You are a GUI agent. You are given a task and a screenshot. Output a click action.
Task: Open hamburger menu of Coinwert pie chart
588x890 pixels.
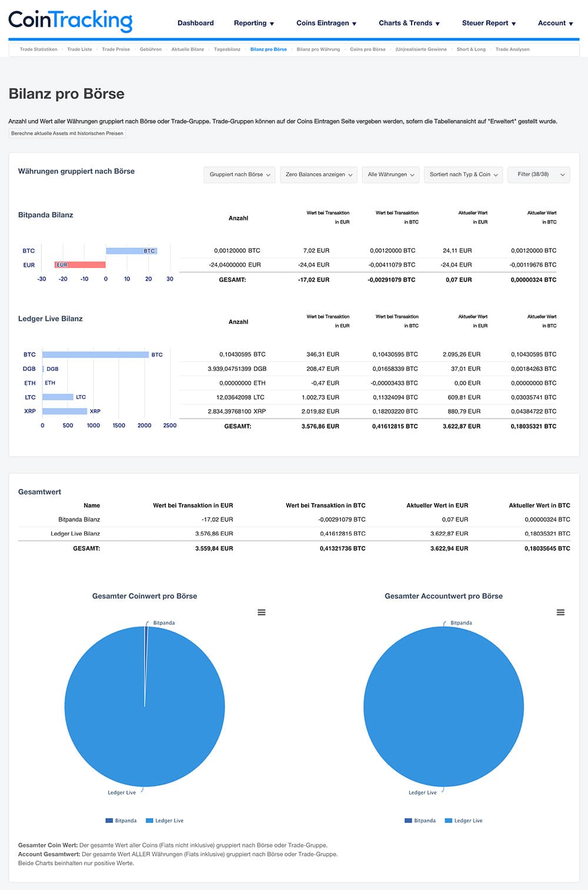click(262, 613)
